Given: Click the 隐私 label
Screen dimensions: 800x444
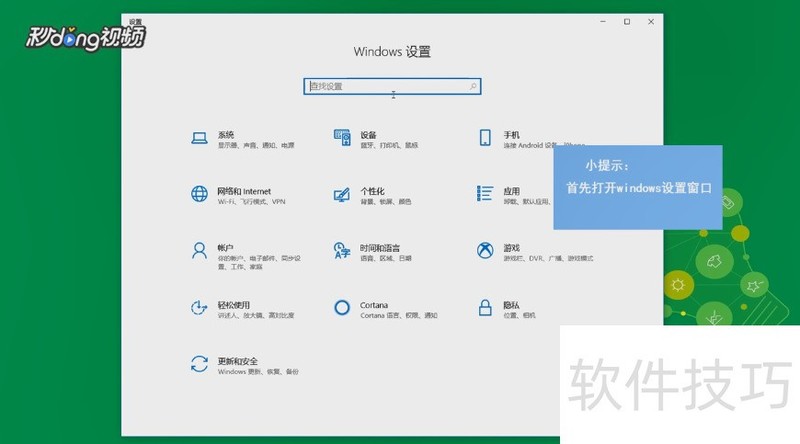Looking at the screenshot, I should (512, 305).
